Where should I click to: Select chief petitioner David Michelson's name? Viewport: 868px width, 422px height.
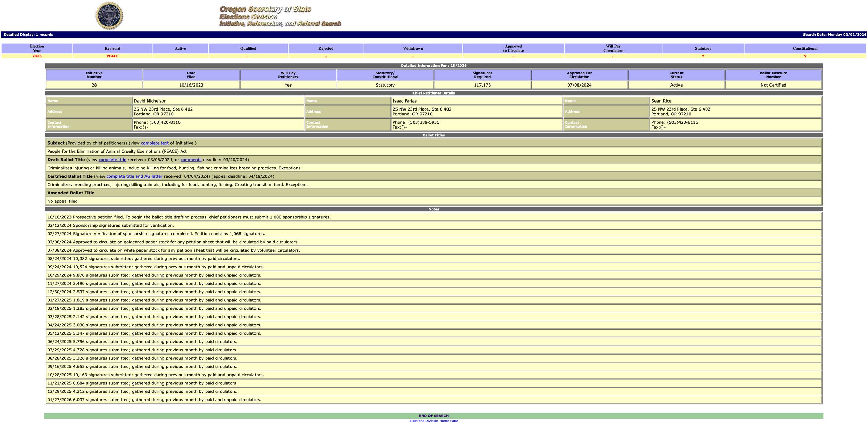150,101
